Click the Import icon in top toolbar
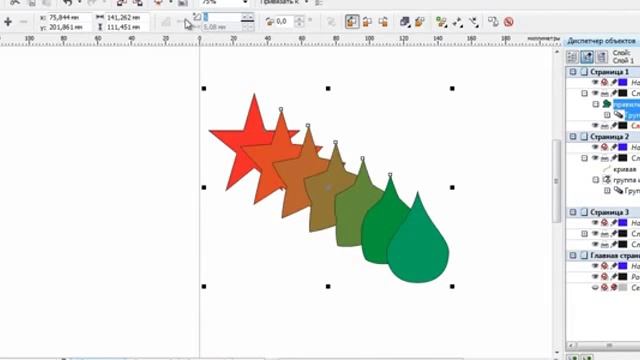640x360 pixels. pos(121,2)
